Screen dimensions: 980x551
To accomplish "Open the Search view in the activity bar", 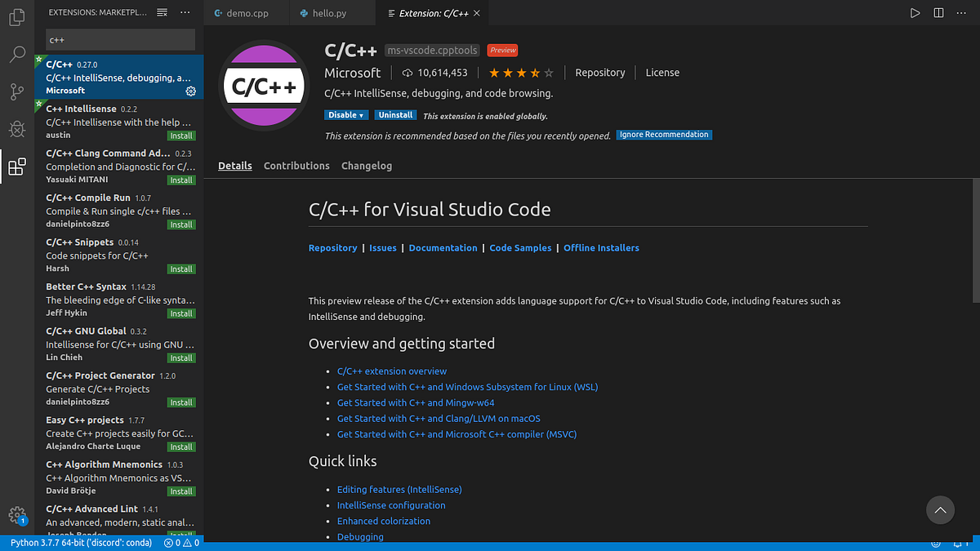I will pos(16,56).
